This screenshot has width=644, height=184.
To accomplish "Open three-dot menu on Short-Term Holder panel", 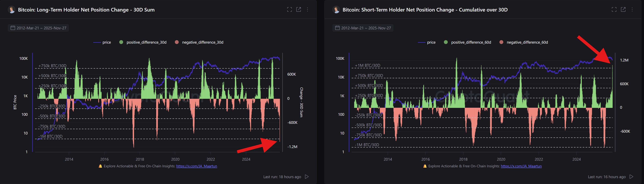I will click(x=632, y=9).
